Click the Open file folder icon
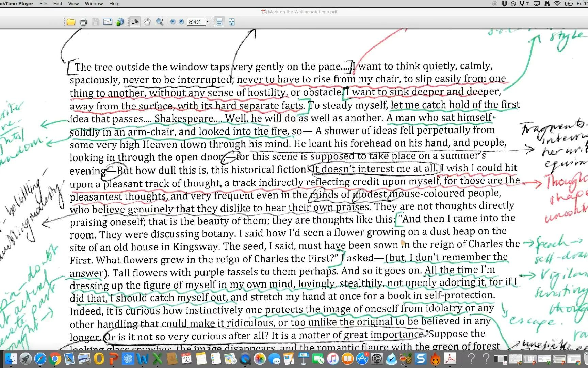This screenshot has height=368, width=588. point(71,22)
